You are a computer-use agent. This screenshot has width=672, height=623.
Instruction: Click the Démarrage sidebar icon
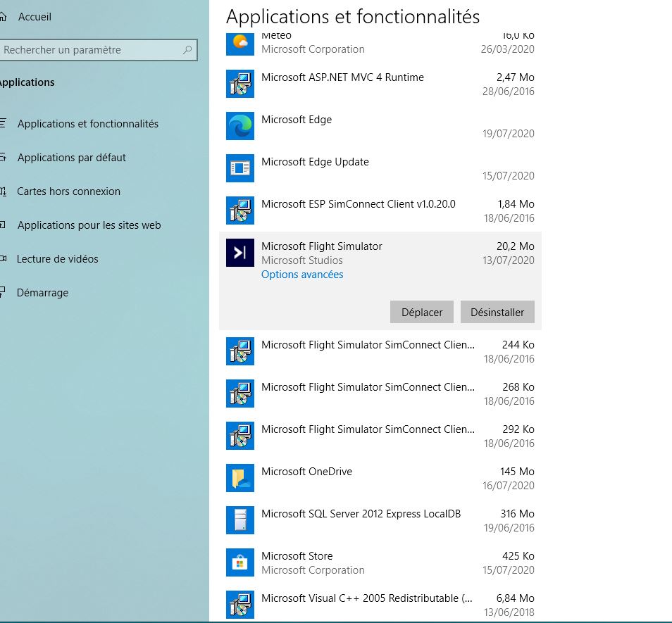3,292
